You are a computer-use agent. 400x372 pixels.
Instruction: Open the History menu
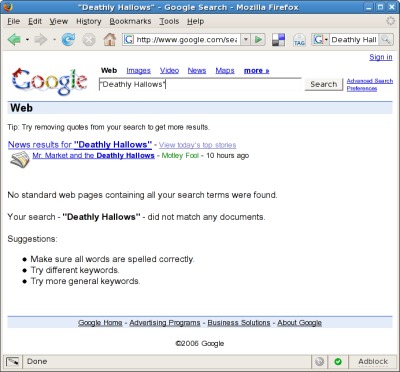[x=89, y=21]
